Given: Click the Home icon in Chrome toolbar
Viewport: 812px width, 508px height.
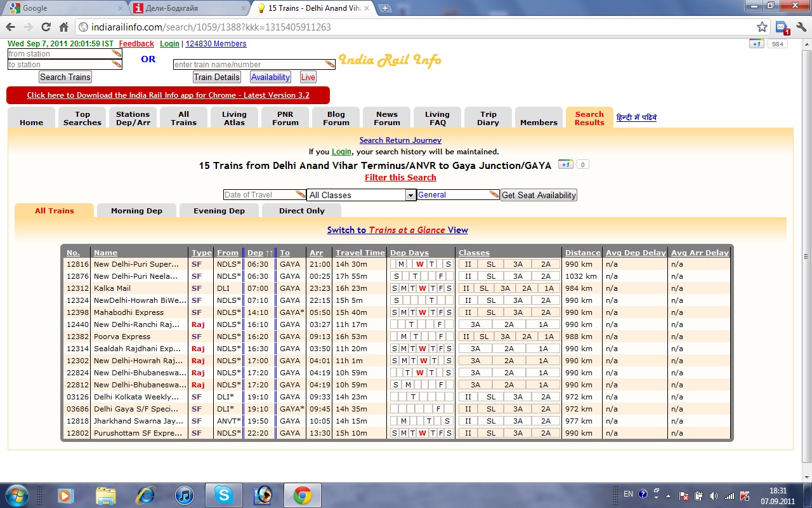Looking at the screenshot, I should 63,27.
